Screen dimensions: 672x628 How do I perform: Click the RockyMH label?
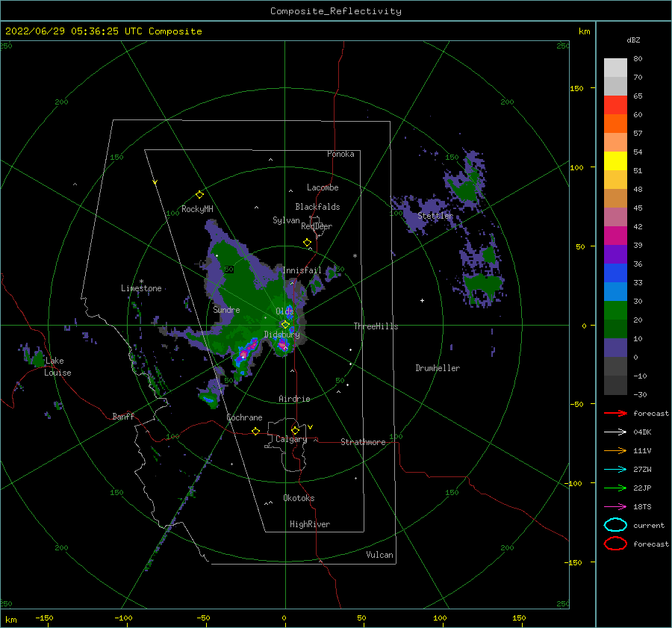[x=197, y=209]
